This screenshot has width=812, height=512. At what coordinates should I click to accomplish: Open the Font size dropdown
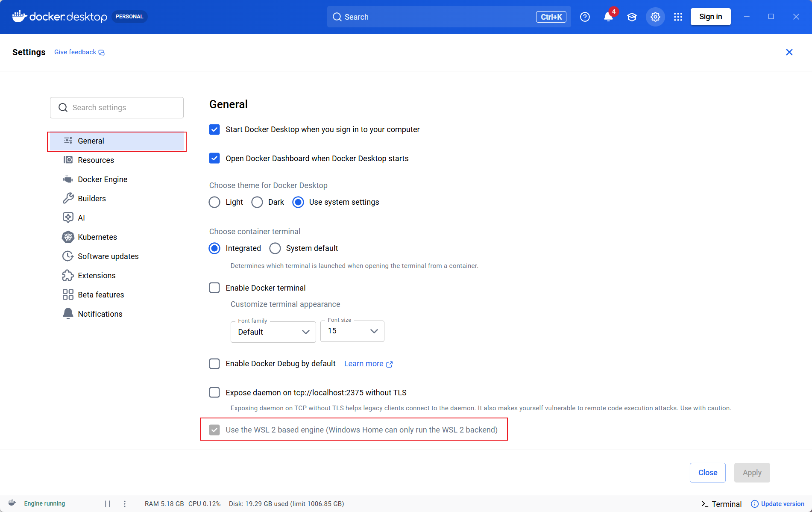tap(352, 331)
